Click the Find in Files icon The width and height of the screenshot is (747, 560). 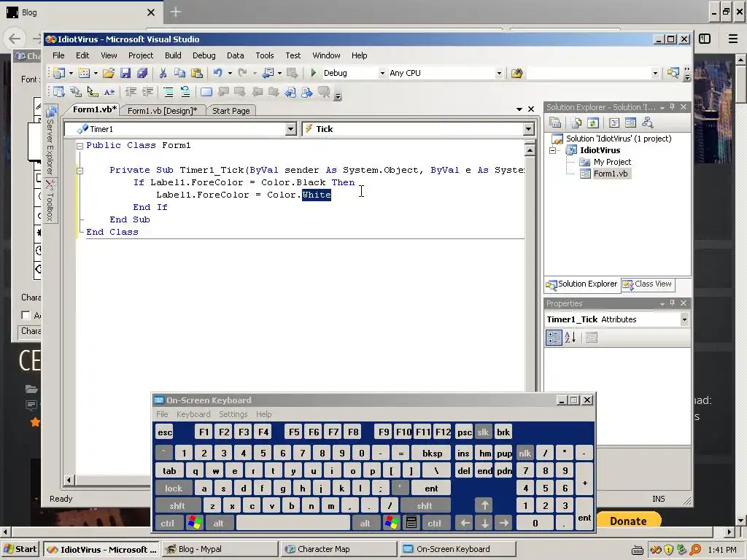pyautogui.click(x=517, y=73)
